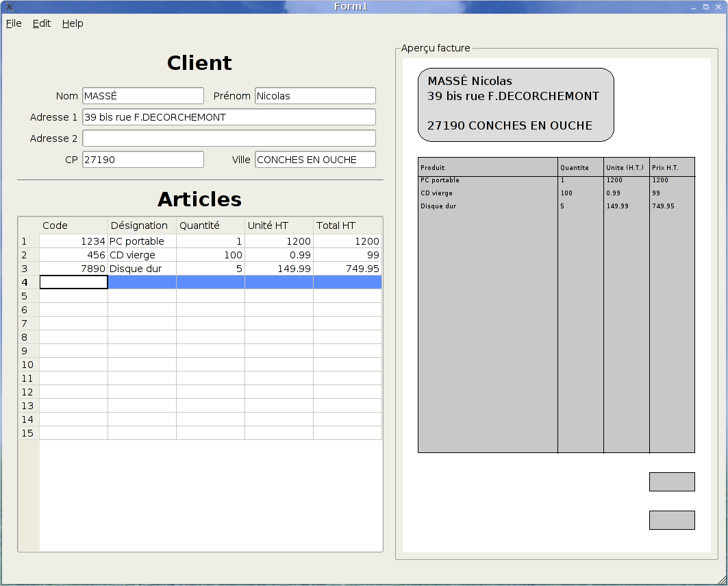The height and width of the screenshot is (586, 728).
Task: Click the Total HT column header
Action: pos(347,225)
